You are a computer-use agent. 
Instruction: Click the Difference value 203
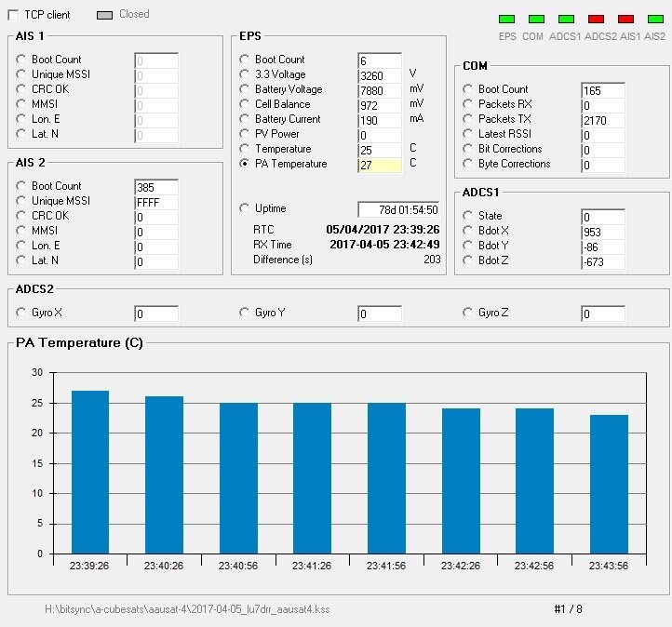coord(432,260)
